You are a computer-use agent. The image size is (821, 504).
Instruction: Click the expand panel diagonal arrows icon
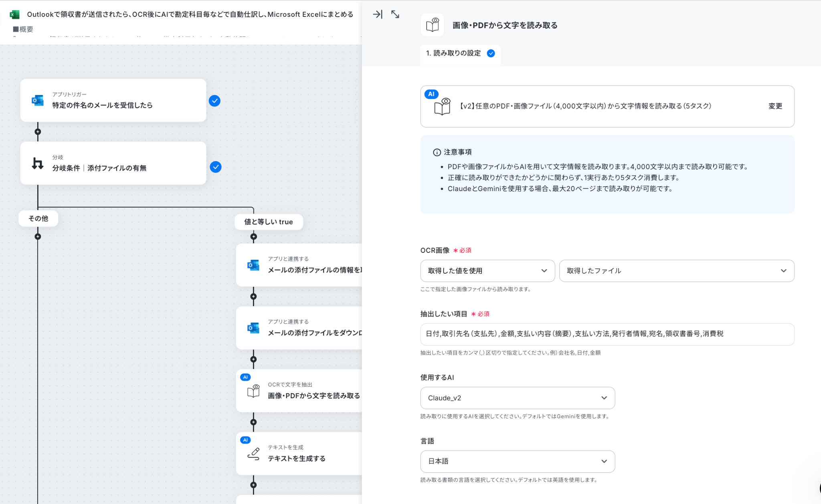(395, 14)
